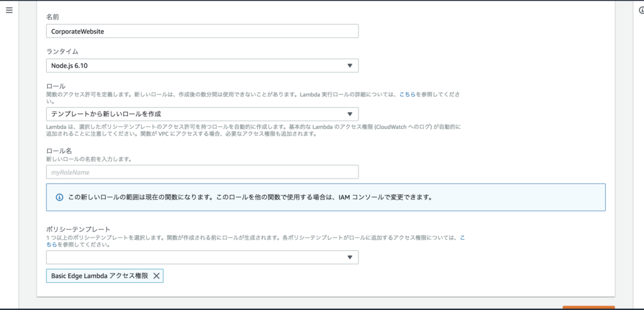Click the hint 新しいロールの名前を入力します。
This screenshot has width=644, height=310.
pyautogui.click(x=89, y=159)
